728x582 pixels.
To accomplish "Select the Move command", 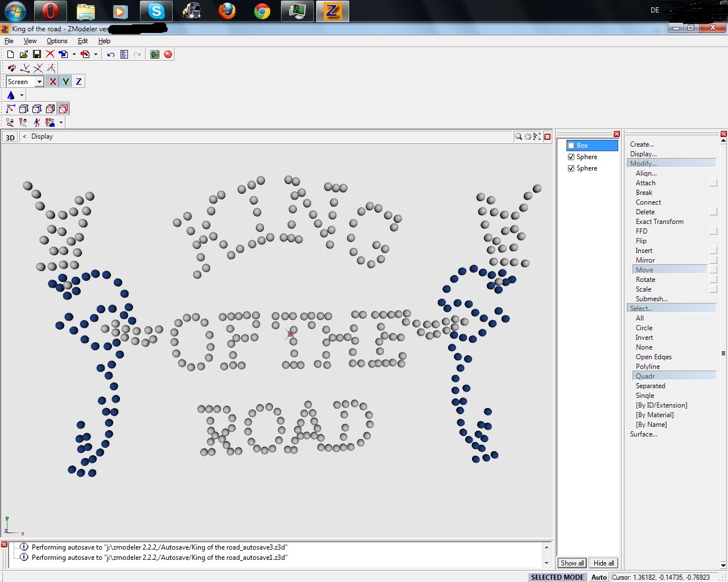I will (x=670, y=270).
